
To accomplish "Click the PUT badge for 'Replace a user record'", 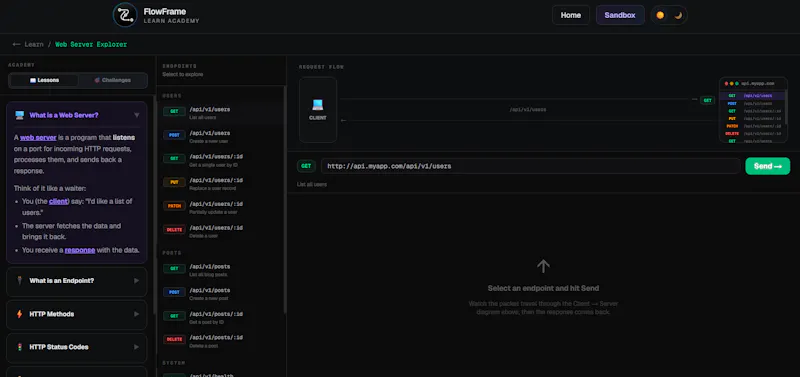I will point(174,182).
